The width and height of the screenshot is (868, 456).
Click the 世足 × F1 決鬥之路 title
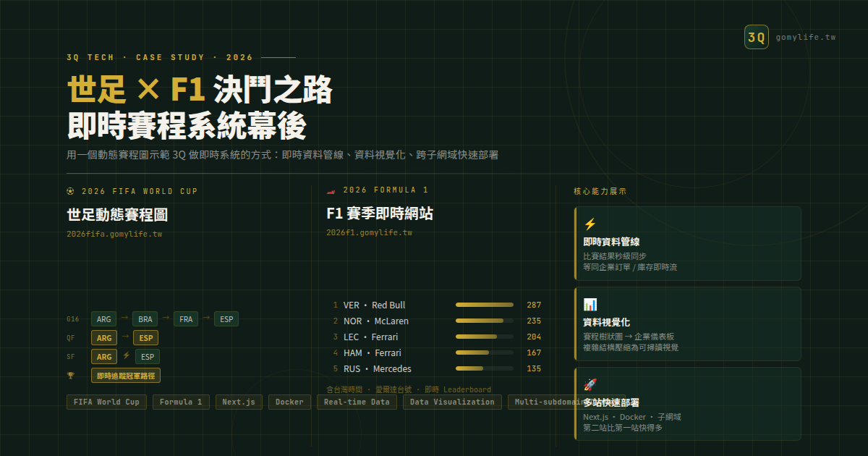pos(200,90)
